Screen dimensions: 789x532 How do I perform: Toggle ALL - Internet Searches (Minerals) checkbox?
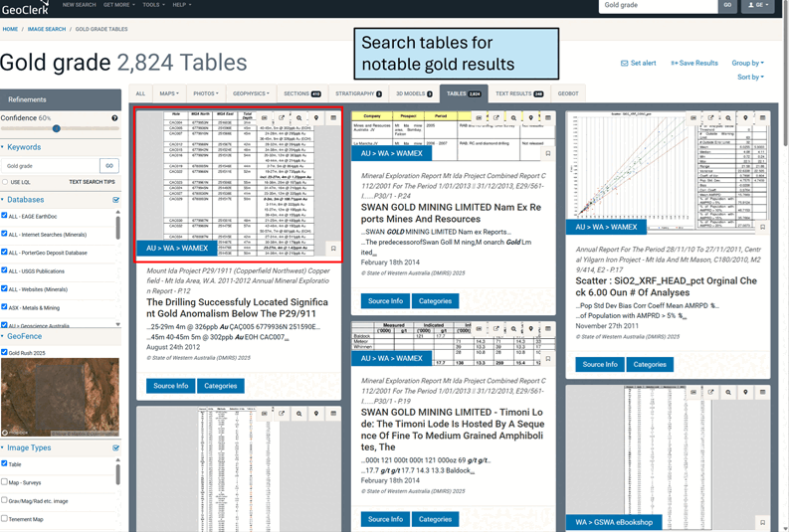pos(4,234)
